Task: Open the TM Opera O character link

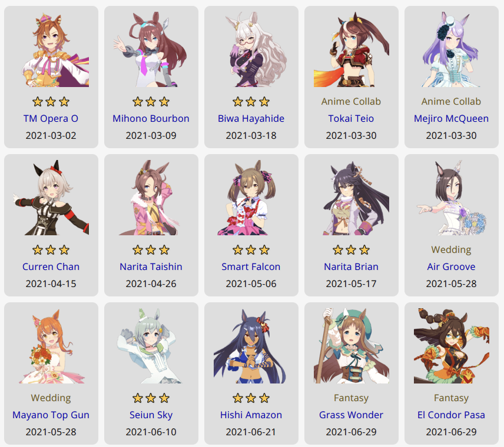Action: click(51, 118)
